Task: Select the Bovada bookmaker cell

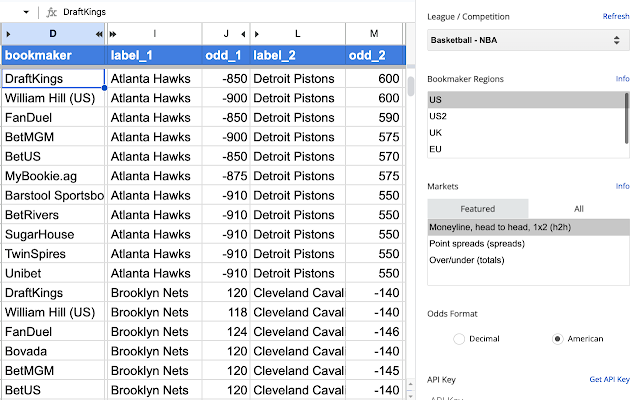Action: point(53,351)
